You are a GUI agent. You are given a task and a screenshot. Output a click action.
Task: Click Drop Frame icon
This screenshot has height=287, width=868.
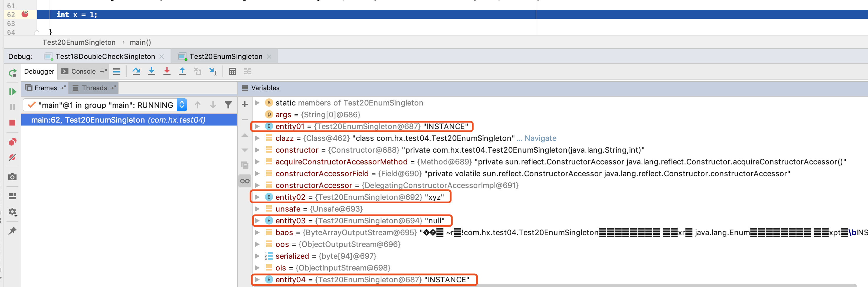pos(198,71)
